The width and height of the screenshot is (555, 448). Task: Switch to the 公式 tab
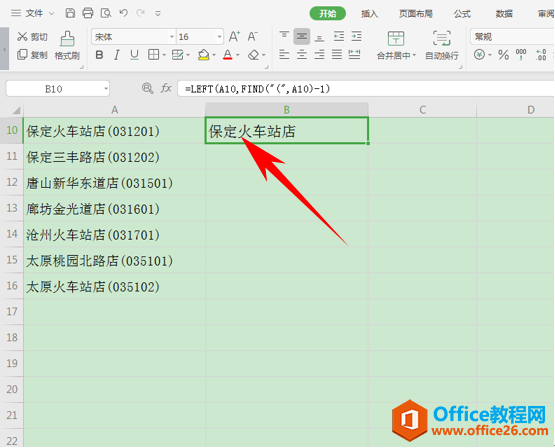point(462,14)
